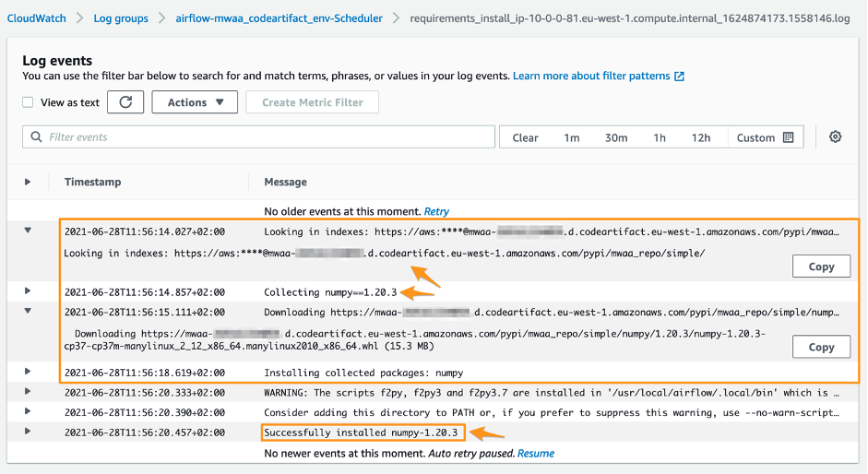The height and width of the screenshot is (474, 868).
Task: Click the Log events heading
Action: [x=57, y=60]
